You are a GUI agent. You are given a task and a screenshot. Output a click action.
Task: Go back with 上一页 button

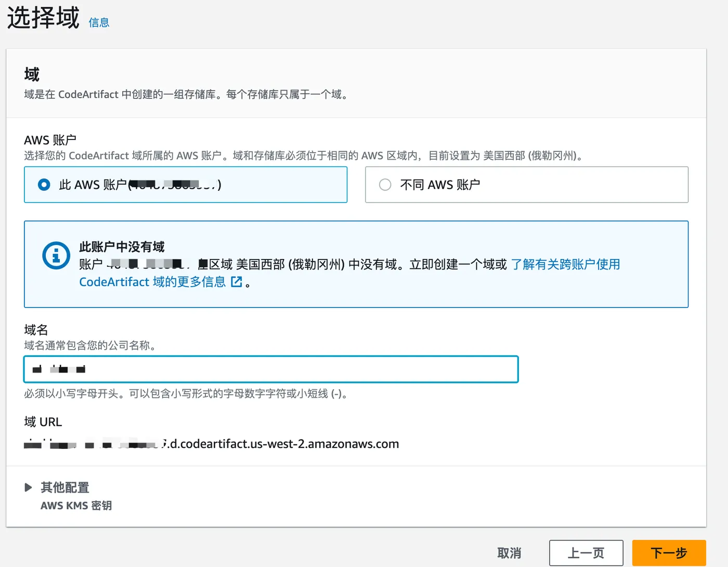click(x=586, y=553)
